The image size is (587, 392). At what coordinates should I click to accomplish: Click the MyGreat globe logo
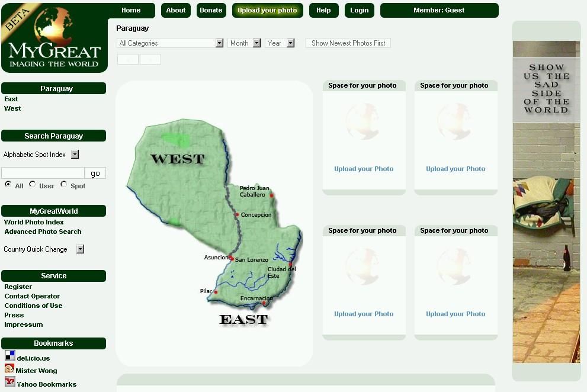54,37
